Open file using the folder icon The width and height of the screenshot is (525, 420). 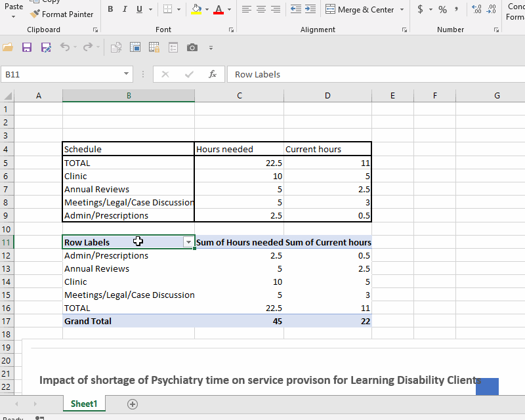coord(8,47)
